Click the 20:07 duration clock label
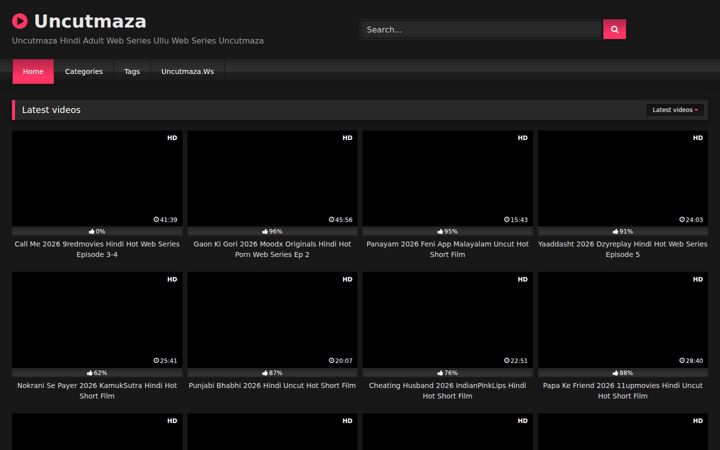720x450 pixels. (x=341, y=361)
